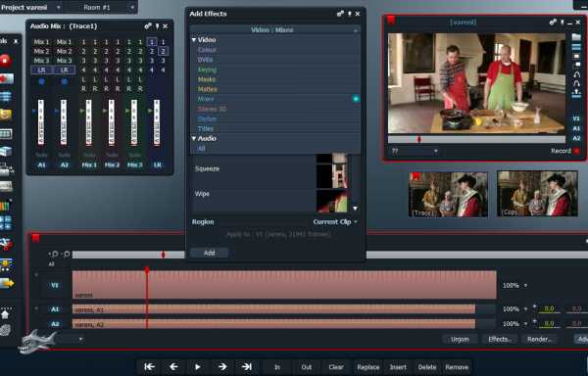
Task: Select the DVEs effects category
Action: point(205,60)
